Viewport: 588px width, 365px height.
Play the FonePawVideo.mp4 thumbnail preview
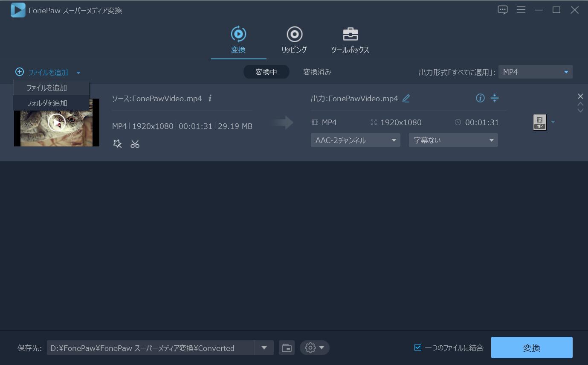click(x=57, y=123)
